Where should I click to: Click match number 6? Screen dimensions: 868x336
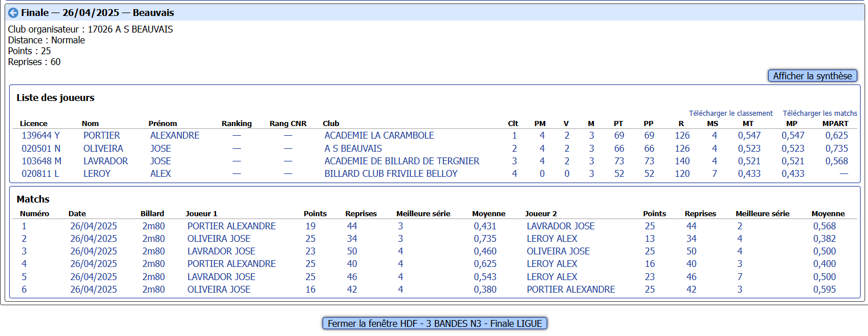(25, 289)
